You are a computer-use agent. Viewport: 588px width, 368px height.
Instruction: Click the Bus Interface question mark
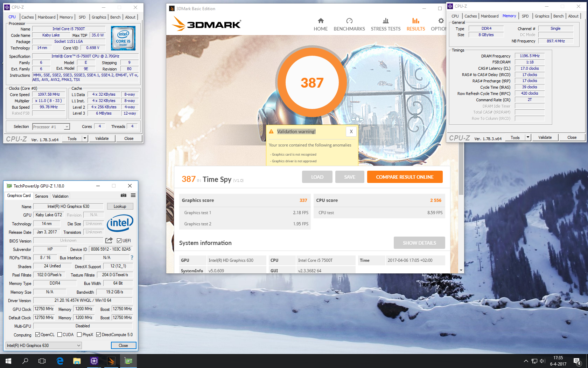(x=132, y=258)
